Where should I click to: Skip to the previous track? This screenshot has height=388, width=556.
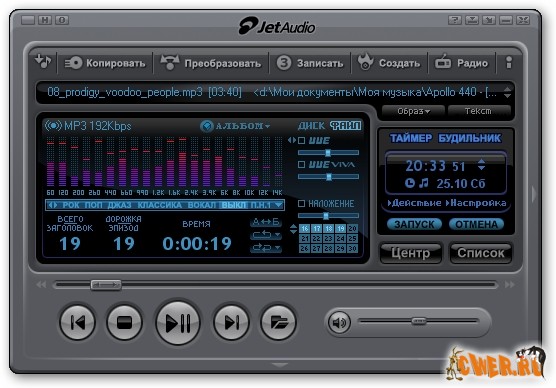(77, 322)
